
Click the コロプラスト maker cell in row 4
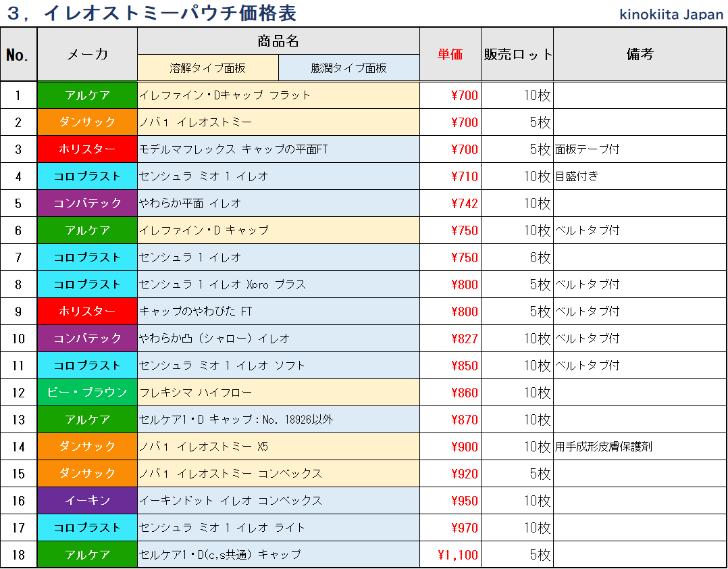(x=87, y=176)
